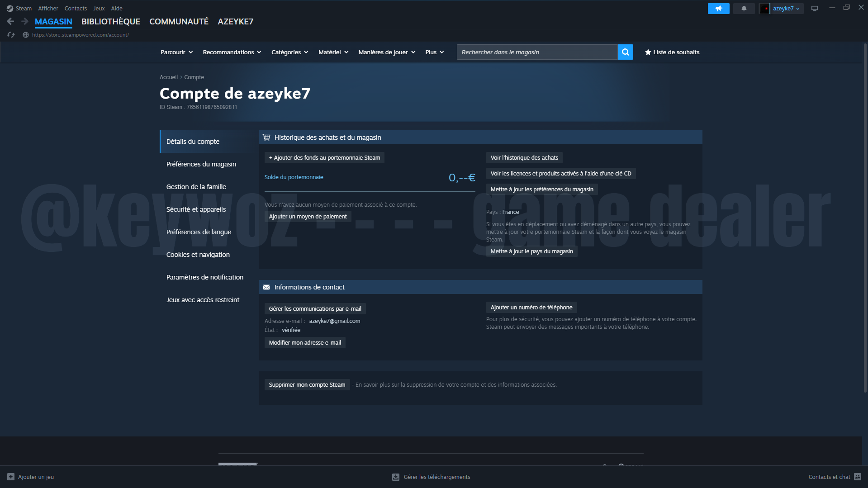Click Ajouter des fonds au portemonnaie Steam
Viewport: 868px width, 488px height.
(x=324, y=158)
